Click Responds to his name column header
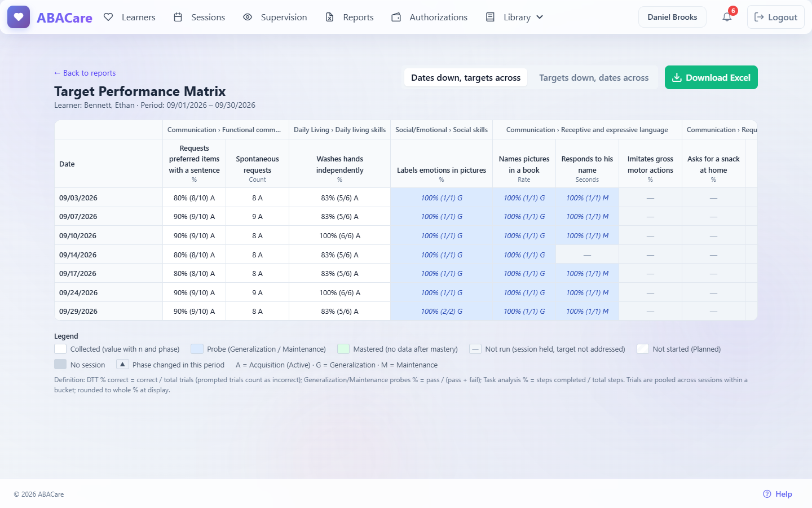812x508 pixels. point(587,164)
